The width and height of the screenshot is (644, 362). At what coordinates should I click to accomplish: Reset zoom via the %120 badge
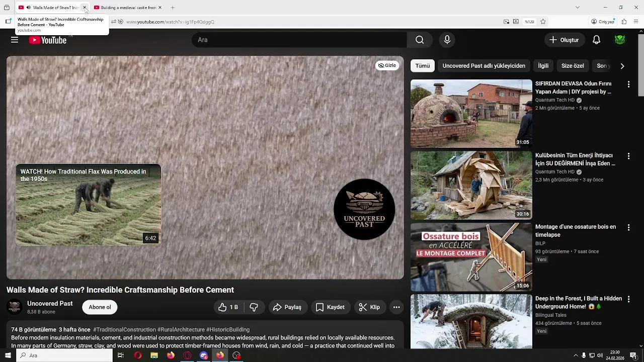529,22
